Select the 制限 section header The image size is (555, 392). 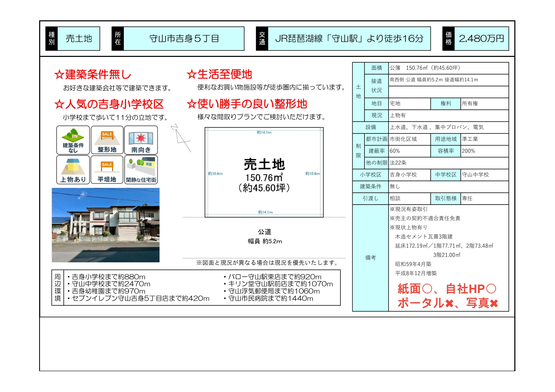pos(358,151)
